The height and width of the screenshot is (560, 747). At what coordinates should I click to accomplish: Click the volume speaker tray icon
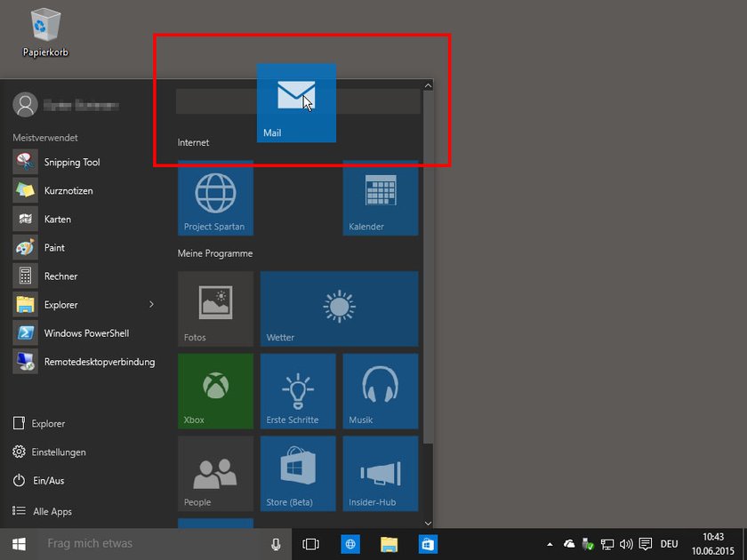click(x=626, y=544)
